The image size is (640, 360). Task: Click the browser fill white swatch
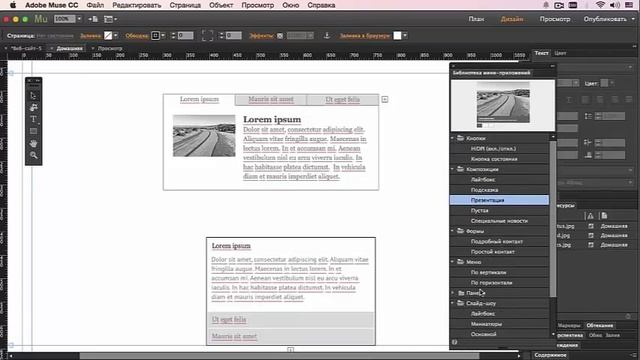pyautogui.click(x=397, y=36)
